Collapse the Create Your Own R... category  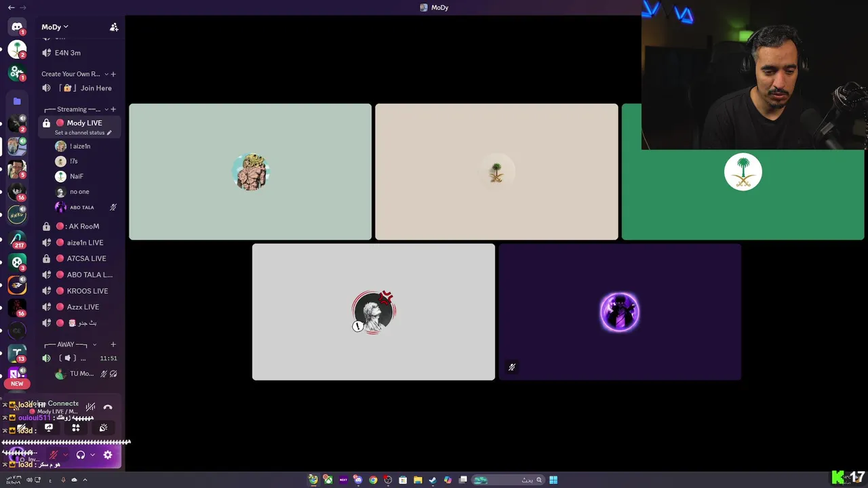[106, 74]
